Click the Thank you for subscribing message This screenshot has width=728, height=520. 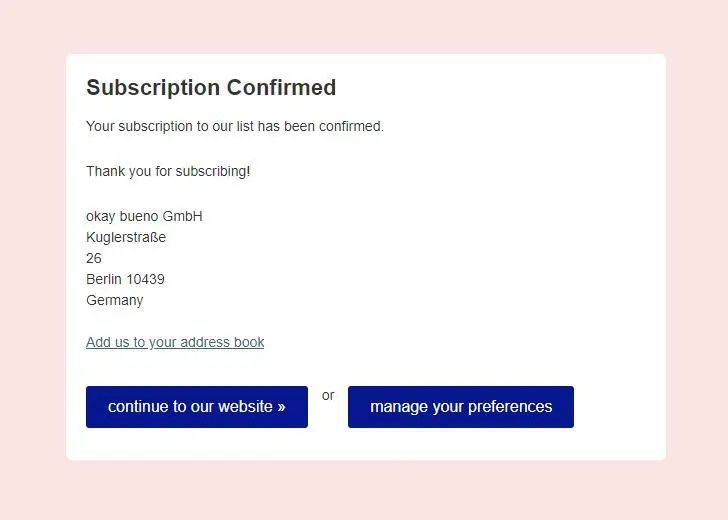(168, 171)
